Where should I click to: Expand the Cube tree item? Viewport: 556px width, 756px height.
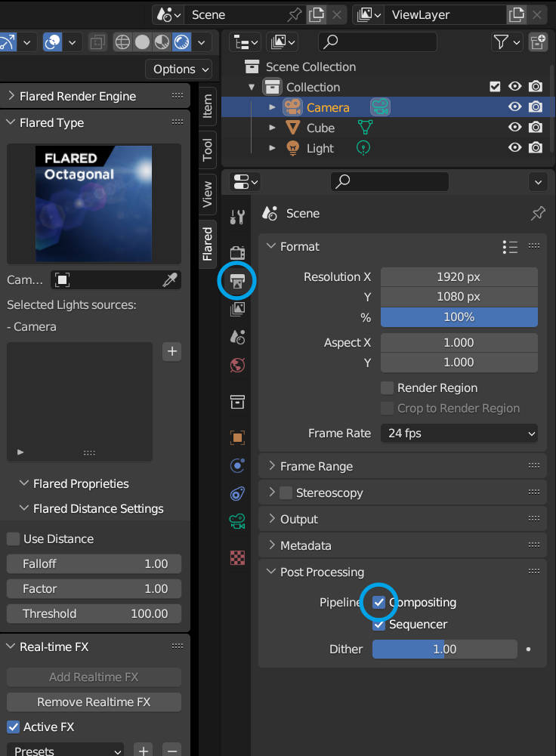click(x=272, y=128)
